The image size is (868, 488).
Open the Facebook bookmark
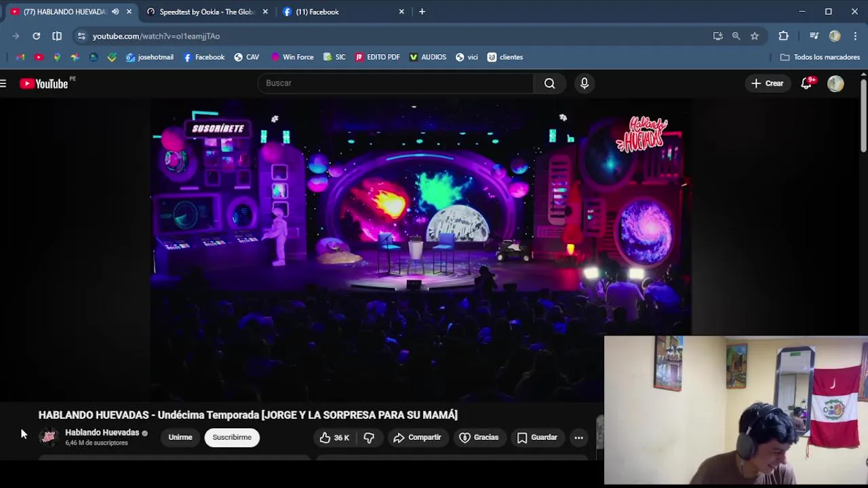point(204,57)
